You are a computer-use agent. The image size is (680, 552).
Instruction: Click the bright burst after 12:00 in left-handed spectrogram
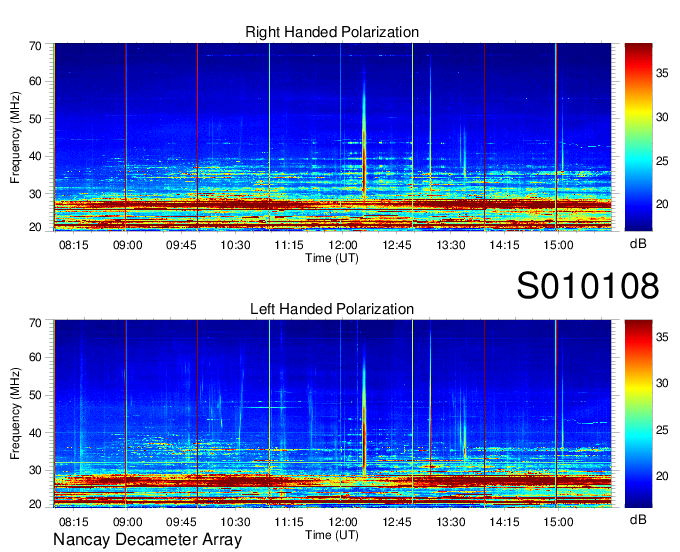point(364,416)
